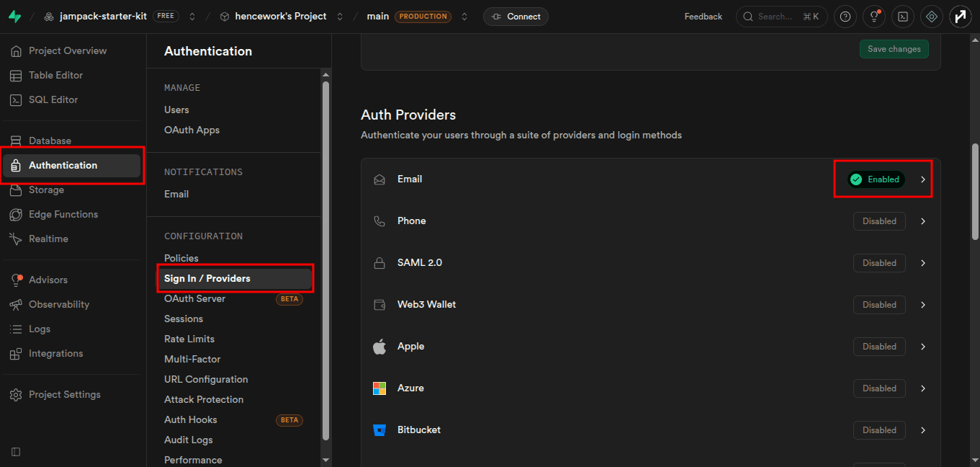Click the Bitbucket Disabled status badge

[879, 430]
